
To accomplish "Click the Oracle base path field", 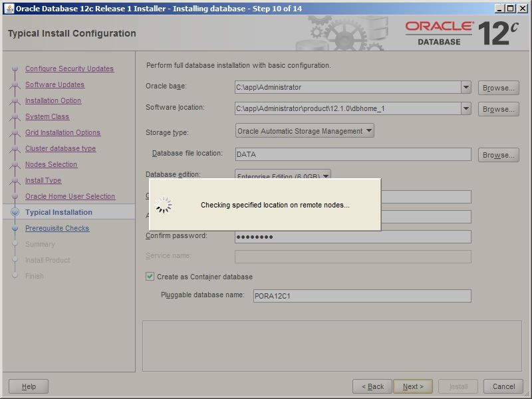I will tap(348, 87).
